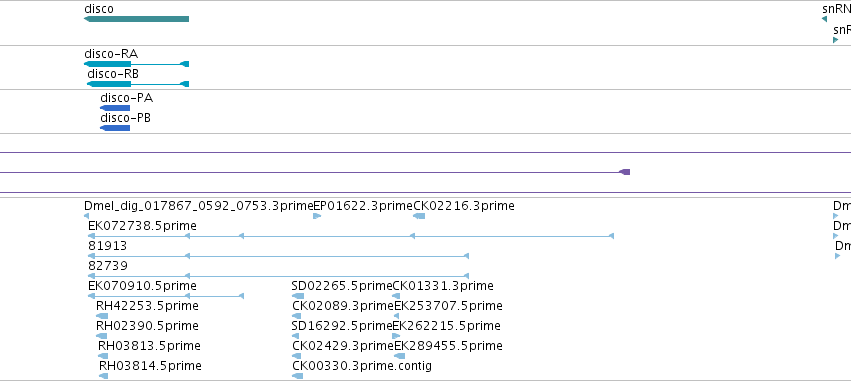Click the RH03814.5prime feature glyph

(103, 376)
